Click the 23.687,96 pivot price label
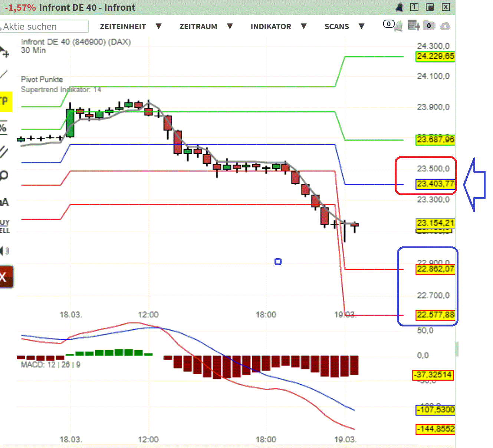 point(436,140)
